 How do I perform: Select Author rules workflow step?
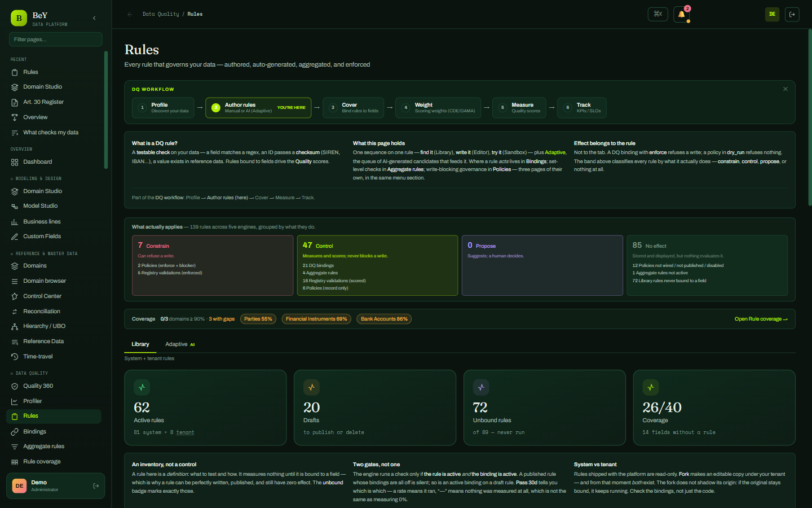click(258, 107)
